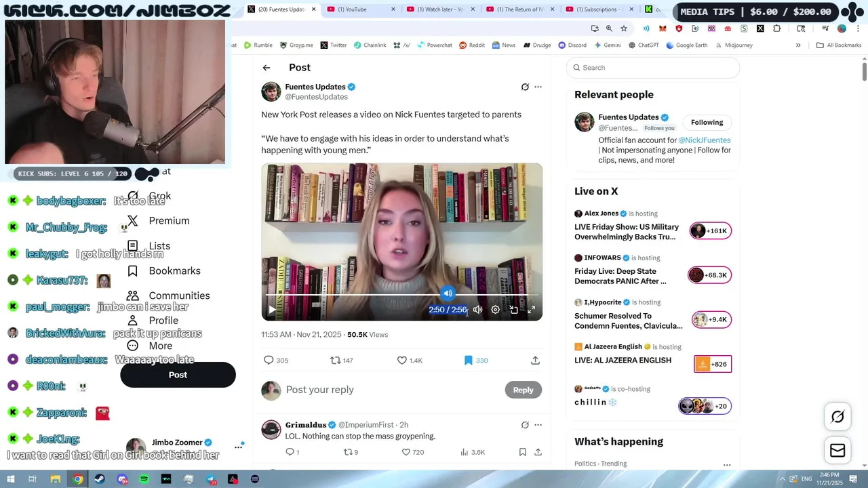Open more options on Fuentes Updates post

click(x=538, y=87)
